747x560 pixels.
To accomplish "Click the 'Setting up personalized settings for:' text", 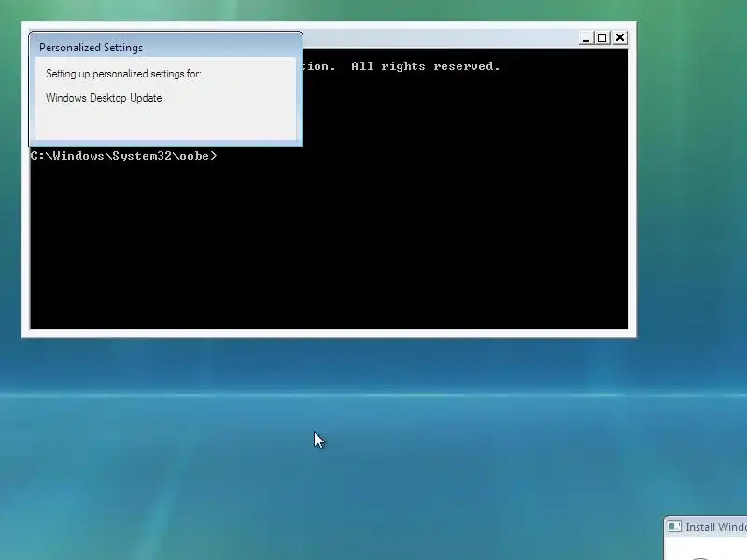I will click(x=123, y=74).
